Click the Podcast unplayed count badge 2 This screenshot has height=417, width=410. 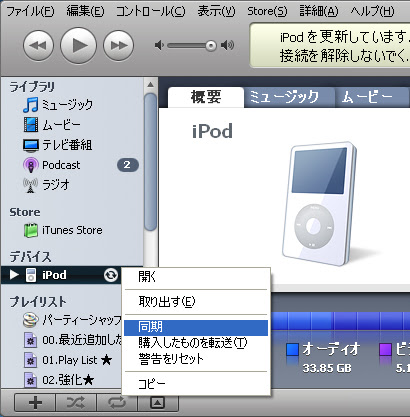128,165
